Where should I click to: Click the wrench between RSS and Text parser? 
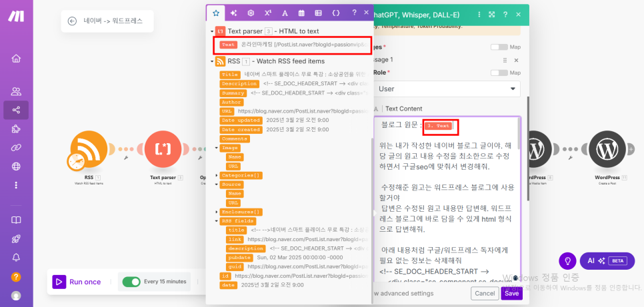126,158
